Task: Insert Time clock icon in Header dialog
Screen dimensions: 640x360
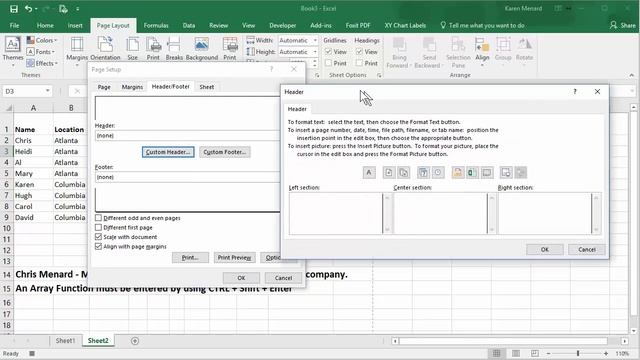Action: point(438,172)
